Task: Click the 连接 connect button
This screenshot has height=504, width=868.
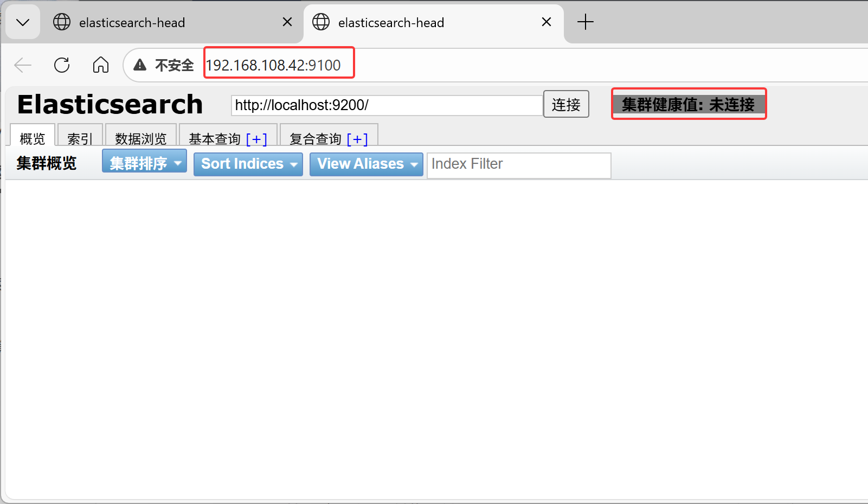Action: [x=566, y=104]
